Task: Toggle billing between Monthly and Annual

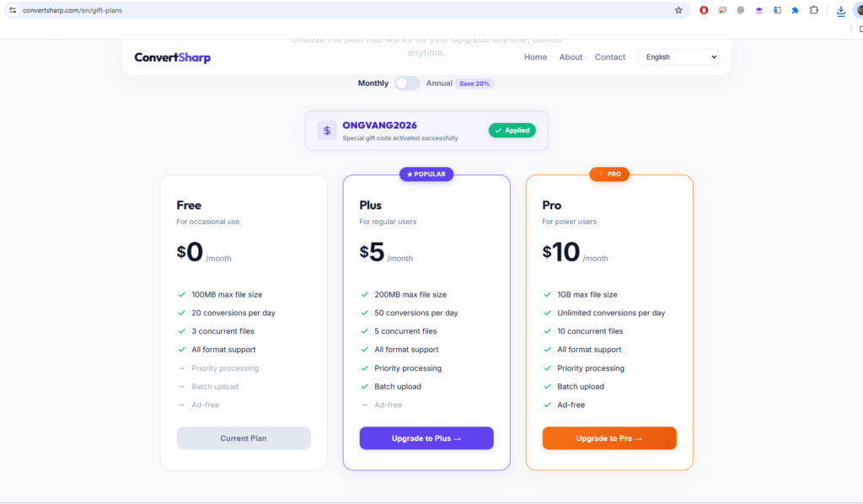Action: coord(407,83)
